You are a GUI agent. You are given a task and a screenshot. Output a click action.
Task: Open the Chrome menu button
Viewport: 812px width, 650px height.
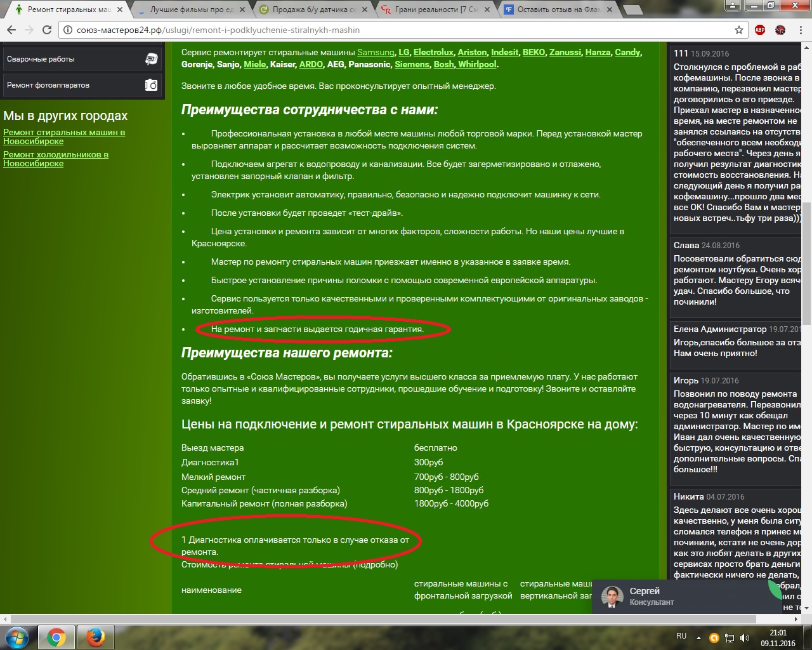[x=801, y=30]
